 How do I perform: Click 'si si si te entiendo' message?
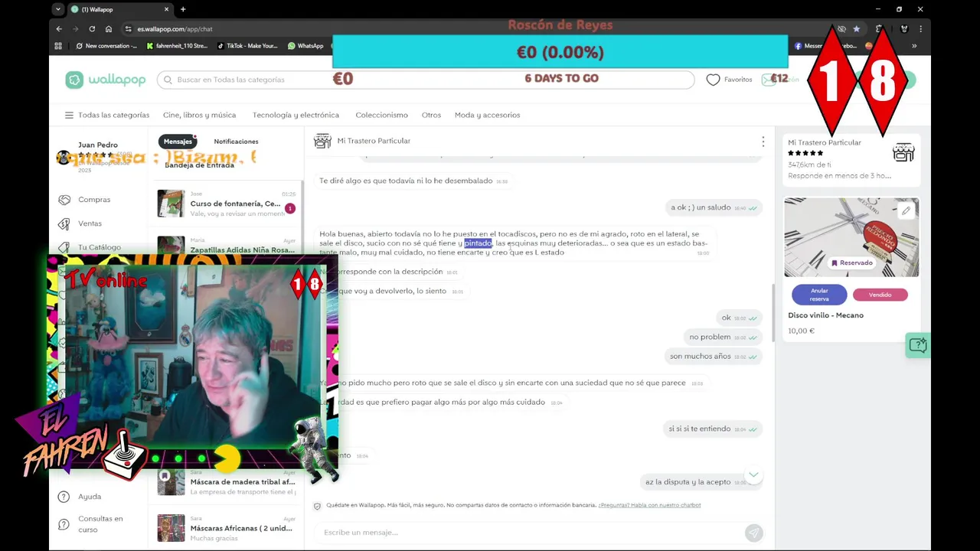coord(700,429)
